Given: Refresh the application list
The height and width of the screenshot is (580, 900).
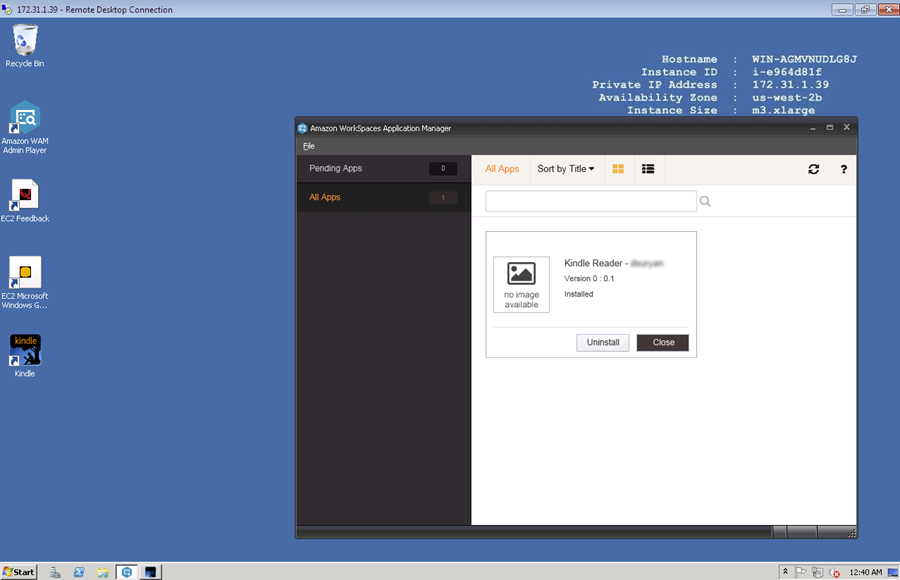Looking at the screenshot, I should click(x=813, y=169).
